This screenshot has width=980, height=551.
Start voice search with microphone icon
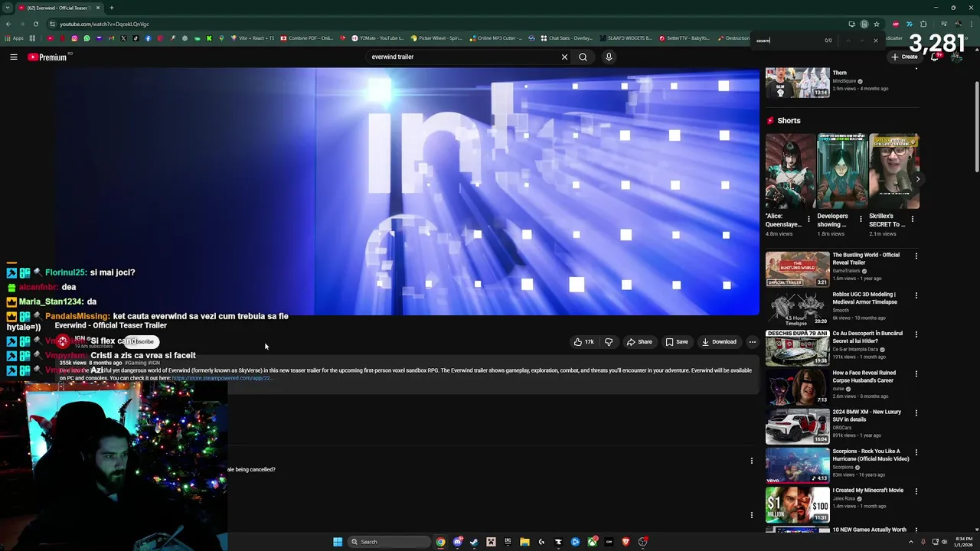(x=609, y=57)
